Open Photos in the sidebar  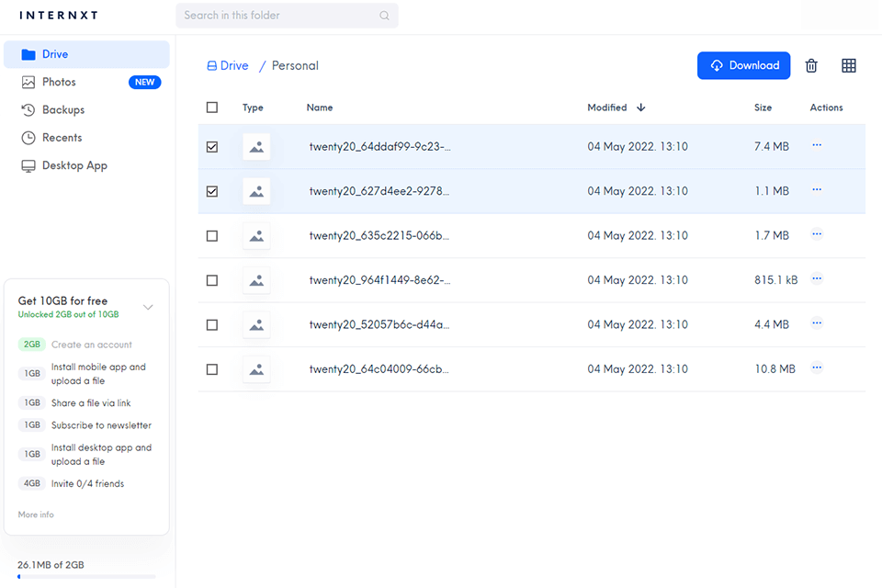tap(59, 82)
